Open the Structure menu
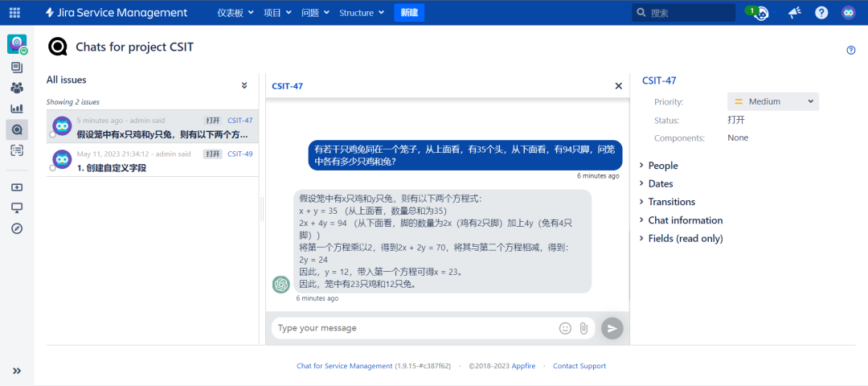Image resolution: width=868 pixels, height=386 pixels. 362,13
